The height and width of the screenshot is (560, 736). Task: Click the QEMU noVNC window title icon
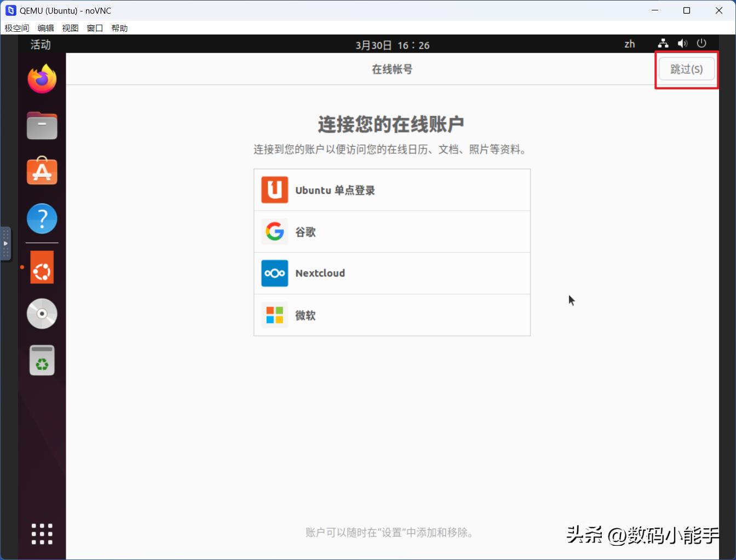pyautogui.click(x=11, y=10)
